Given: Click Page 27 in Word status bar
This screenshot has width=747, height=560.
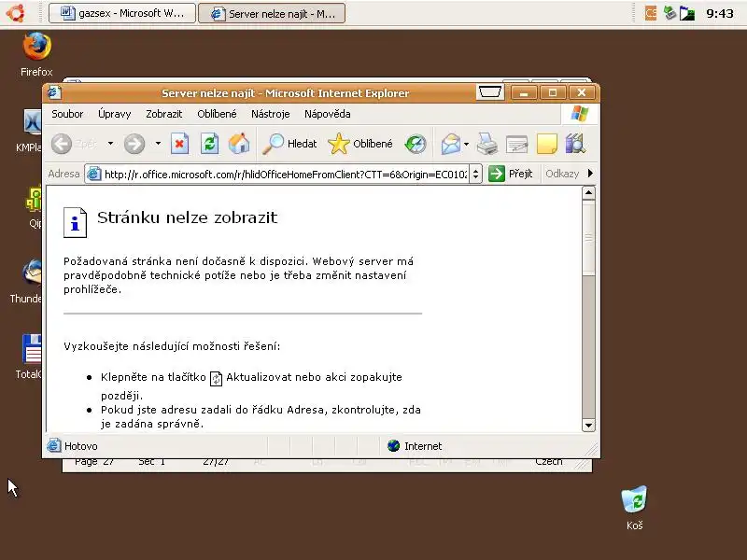Looking at the screenshot, I should (94, 462).
